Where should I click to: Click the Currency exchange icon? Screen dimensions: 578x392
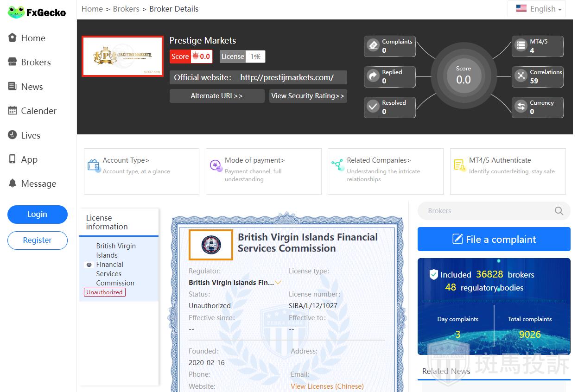[x=521, y=107]
